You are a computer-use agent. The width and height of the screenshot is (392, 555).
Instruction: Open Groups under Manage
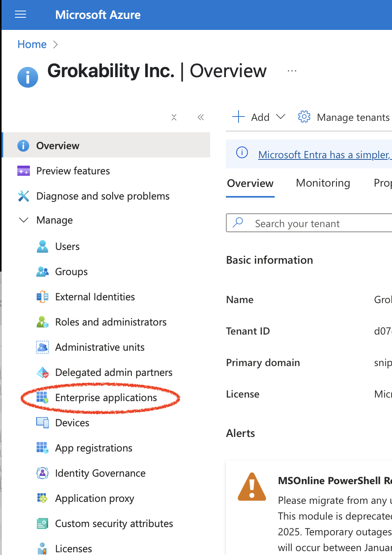[x=71, y=272]
